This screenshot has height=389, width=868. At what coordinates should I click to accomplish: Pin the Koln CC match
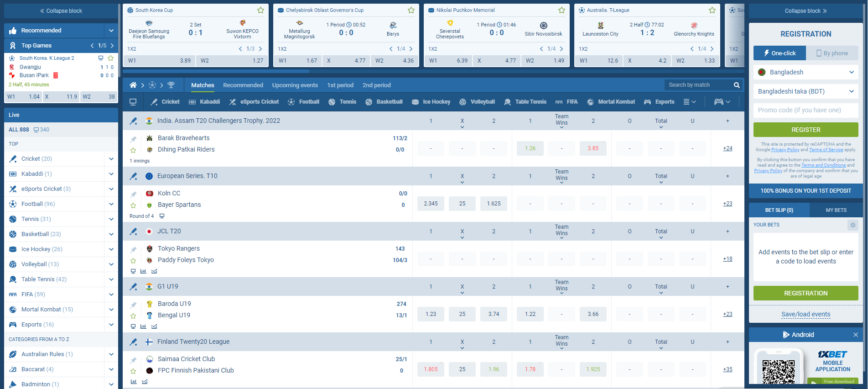[x=133, y=194]
